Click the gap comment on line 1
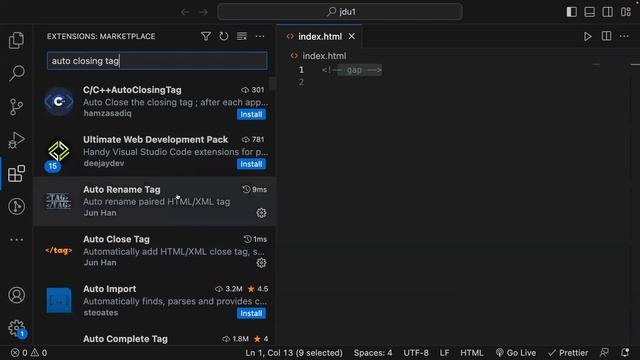 (351, 70)
